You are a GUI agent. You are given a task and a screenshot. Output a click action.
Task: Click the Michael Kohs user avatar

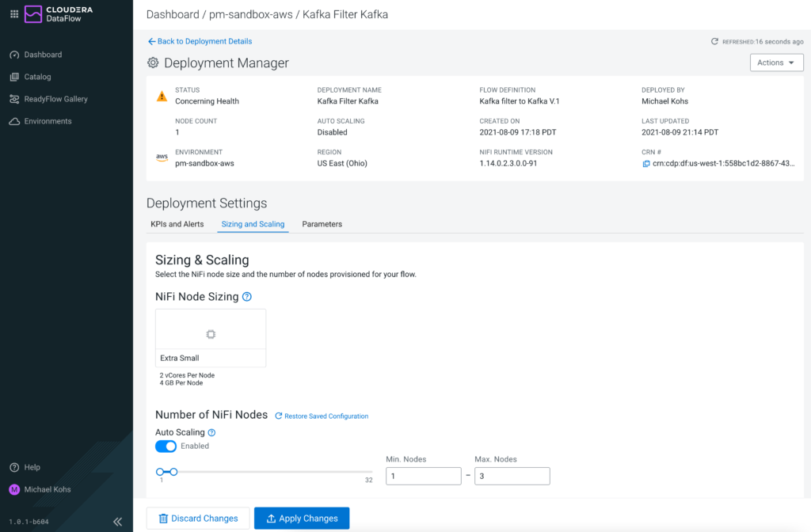click(x=14, y=489)
